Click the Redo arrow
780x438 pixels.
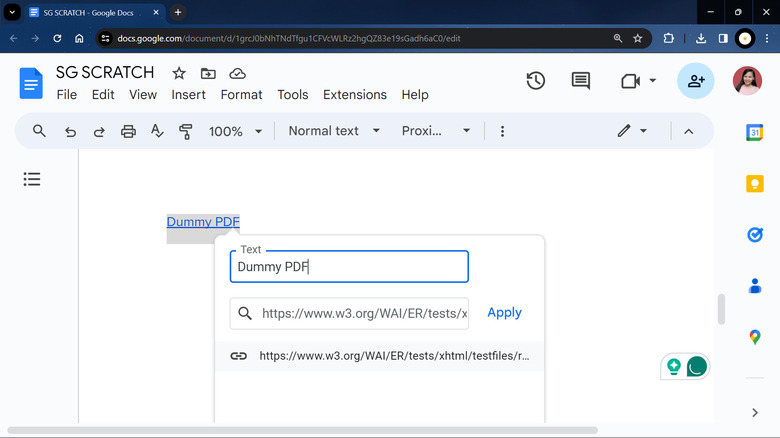[99, 131]
